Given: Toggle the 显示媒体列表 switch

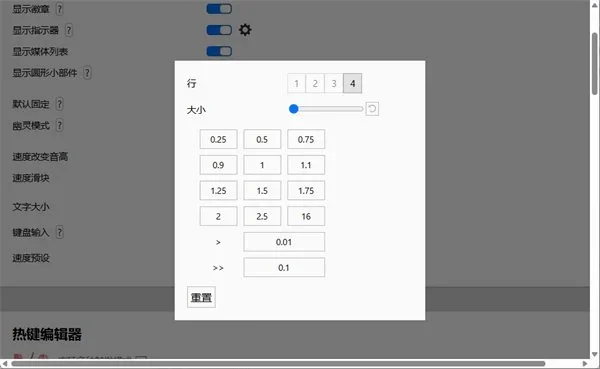Looking at the screenshot, I should (x=219, y=51).
